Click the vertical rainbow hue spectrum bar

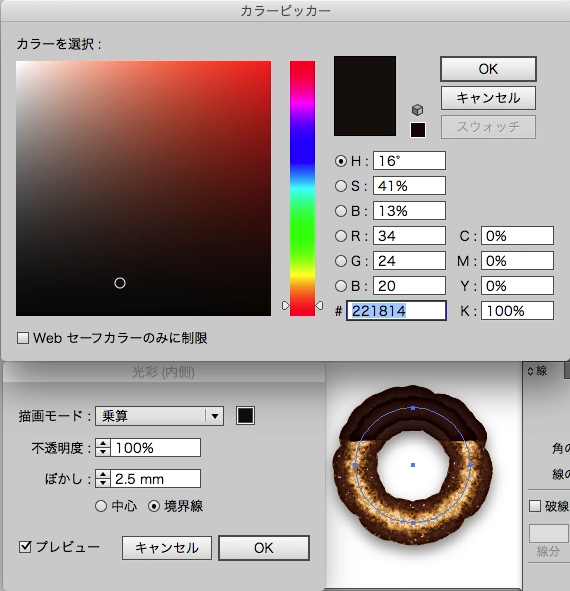pos(302,188)
